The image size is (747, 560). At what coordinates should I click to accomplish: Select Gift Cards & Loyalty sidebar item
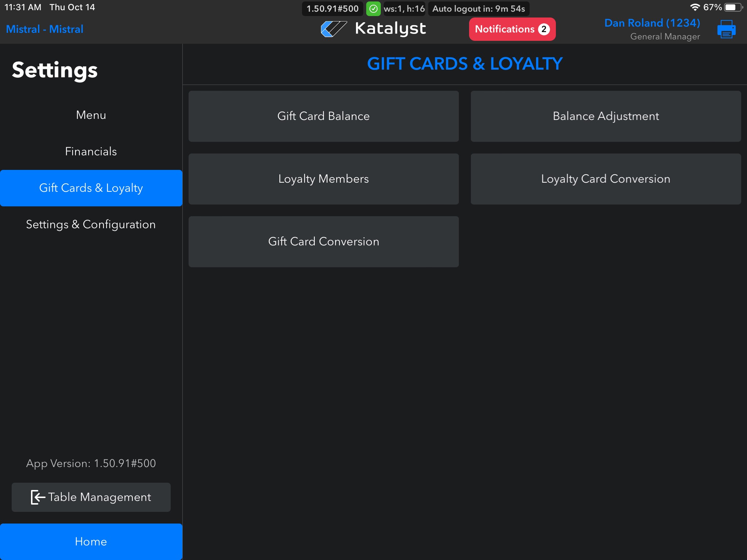click(91, 188)
